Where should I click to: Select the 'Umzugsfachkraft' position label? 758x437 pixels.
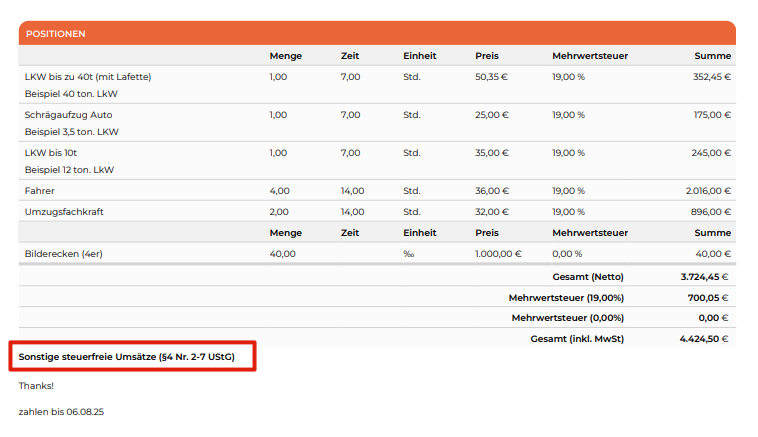pyautogui.click(x=64, y=212)
